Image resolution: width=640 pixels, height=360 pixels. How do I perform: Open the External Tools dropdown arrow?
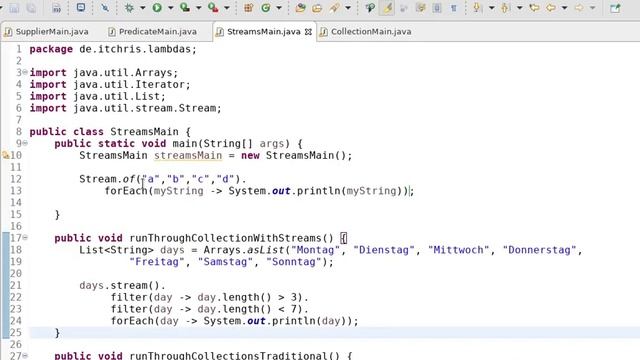227,8
